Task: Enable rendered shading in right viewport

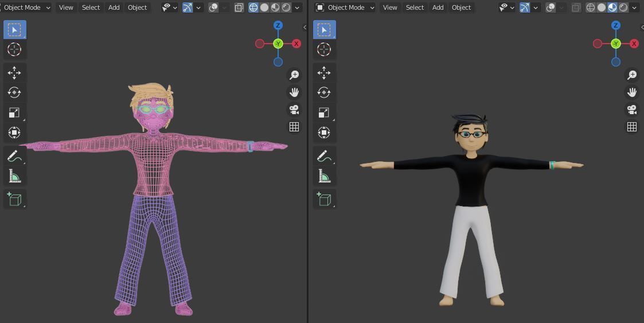Action: tap(623, 7)
